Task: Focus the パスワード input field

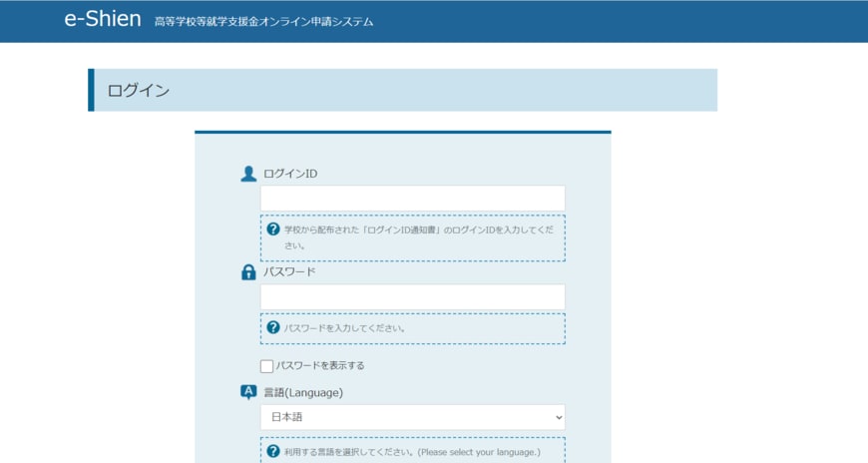Action: point(412,297)
